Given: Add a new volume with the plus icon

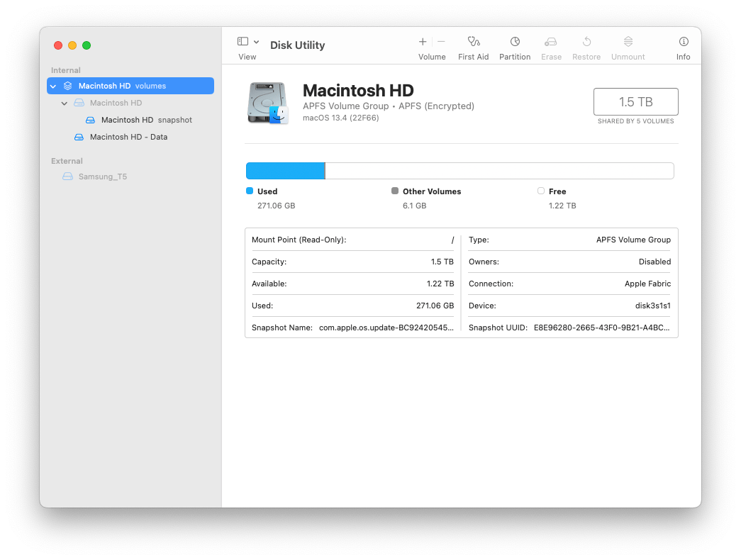Looking at the screenshot, I should pyautogui.click(x=422, y=41).
